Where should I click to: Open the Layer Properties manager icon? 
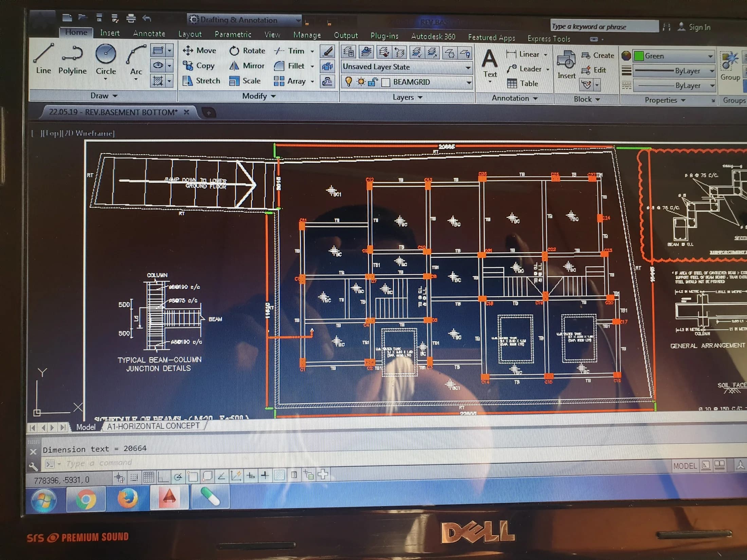point(349,52)
